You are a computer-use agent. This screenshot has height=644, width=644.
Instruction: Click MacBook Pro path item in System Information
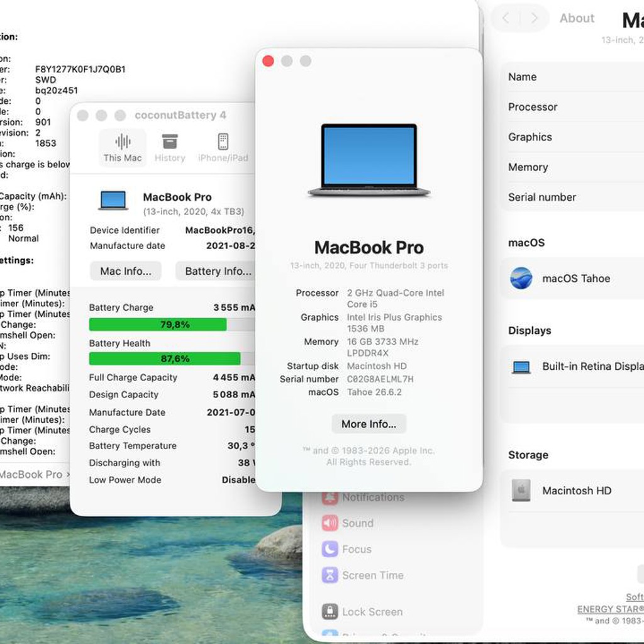pos(31,474)
